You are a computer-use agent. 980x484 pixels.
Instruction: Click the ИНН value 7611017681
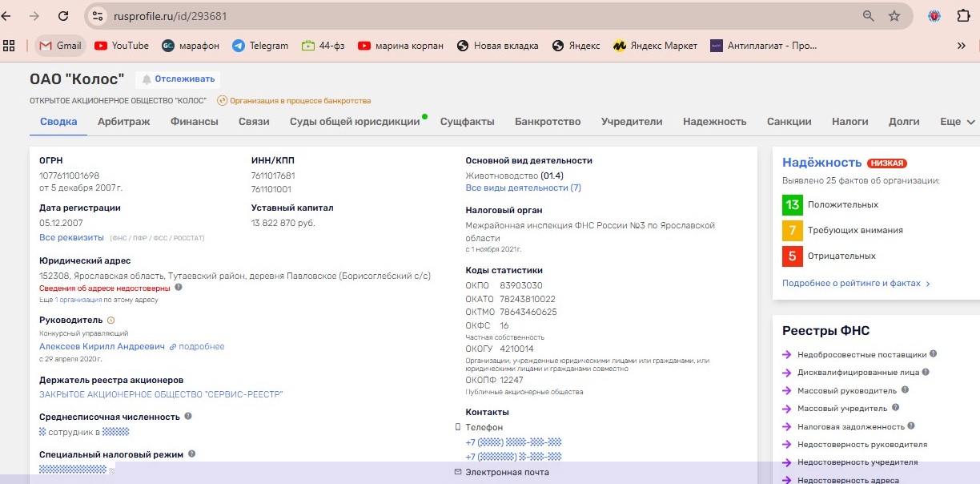[273, 175]
